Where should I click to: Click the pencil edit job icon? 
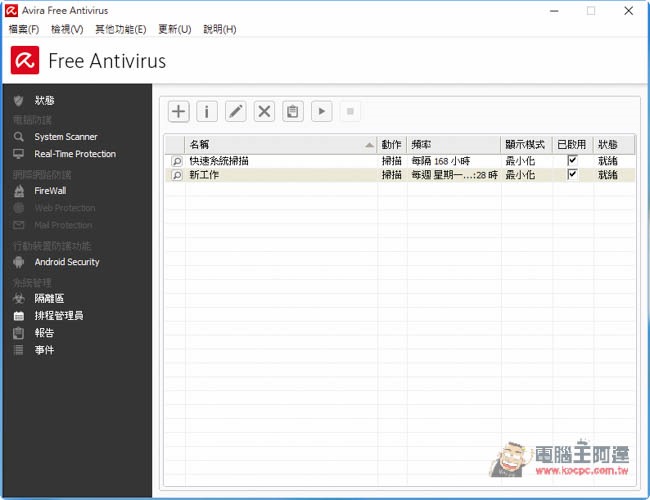[235, 111]
